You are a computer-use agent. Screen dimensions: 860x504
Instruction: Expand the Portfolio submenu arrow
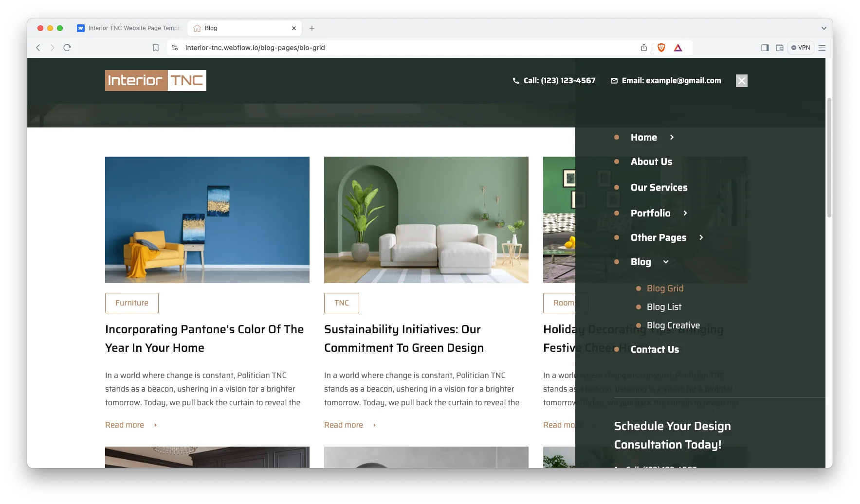(x=685, y=213)
